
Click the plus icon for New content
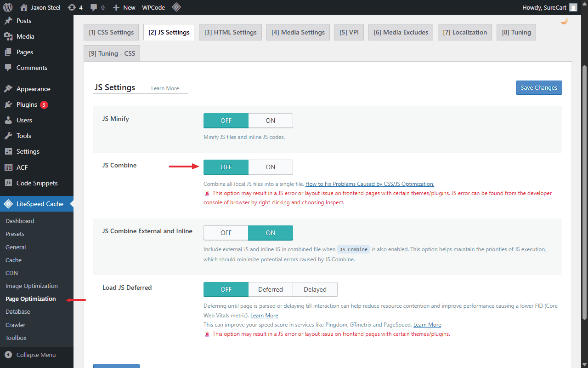[116, 7]
